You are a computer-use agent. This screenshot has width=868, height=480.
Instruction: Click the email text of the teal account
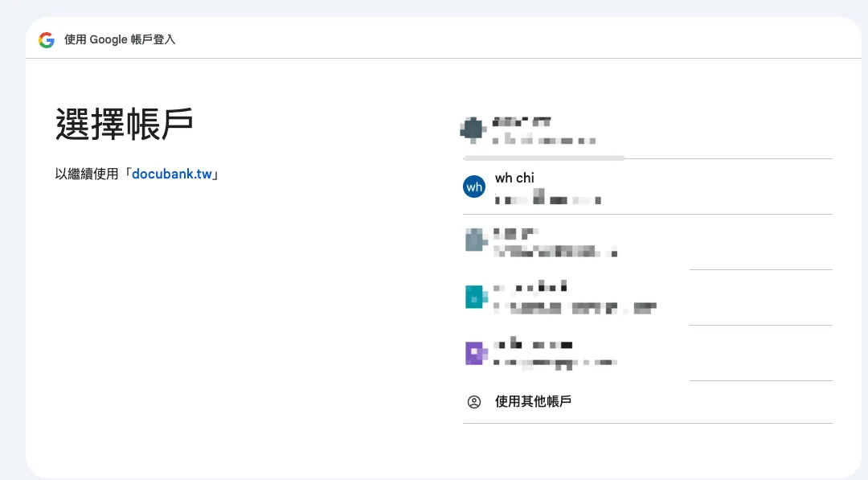tap(575, 306)
